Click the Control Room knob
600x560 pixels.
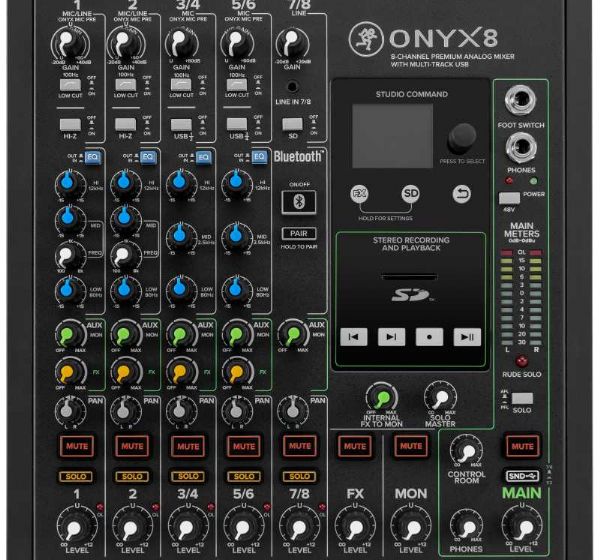pyautogui.click(x=466, y=451)
